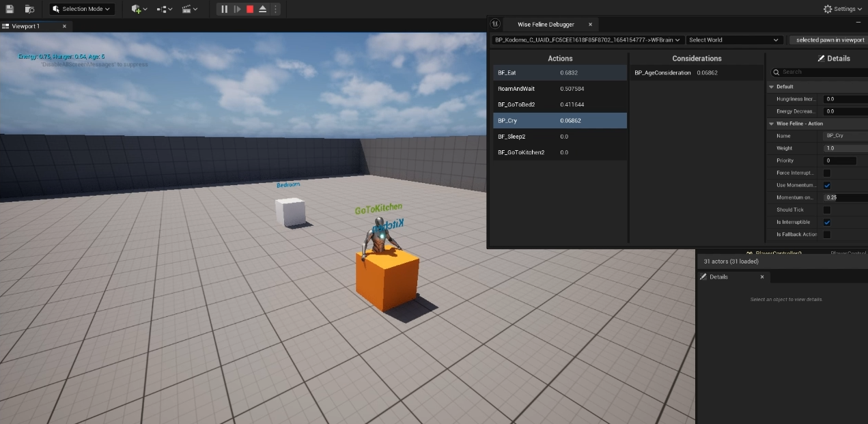
Task: Disable Use Momentum checkbox
Action: point(826,184)
